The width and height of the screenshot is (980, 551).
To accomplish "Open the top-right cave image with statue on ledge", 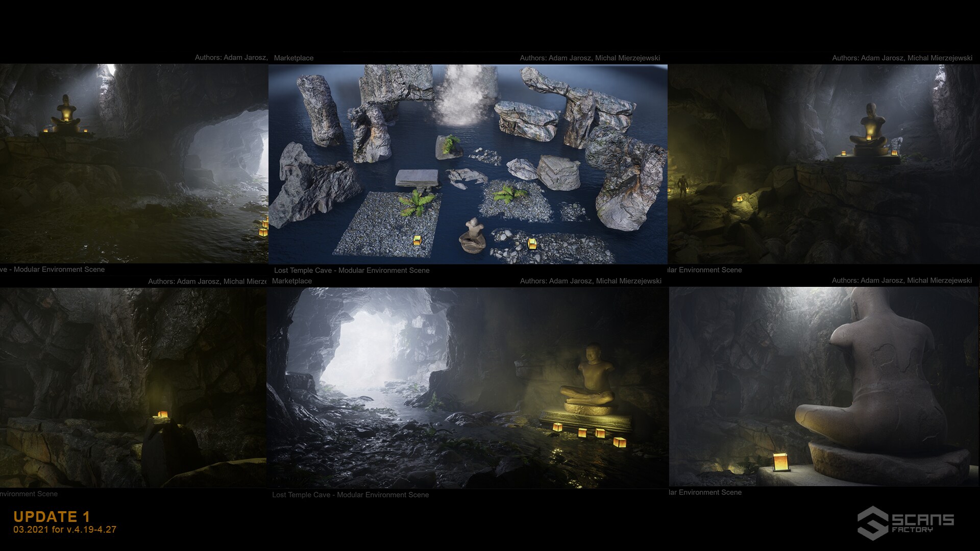I will (823, 163).
